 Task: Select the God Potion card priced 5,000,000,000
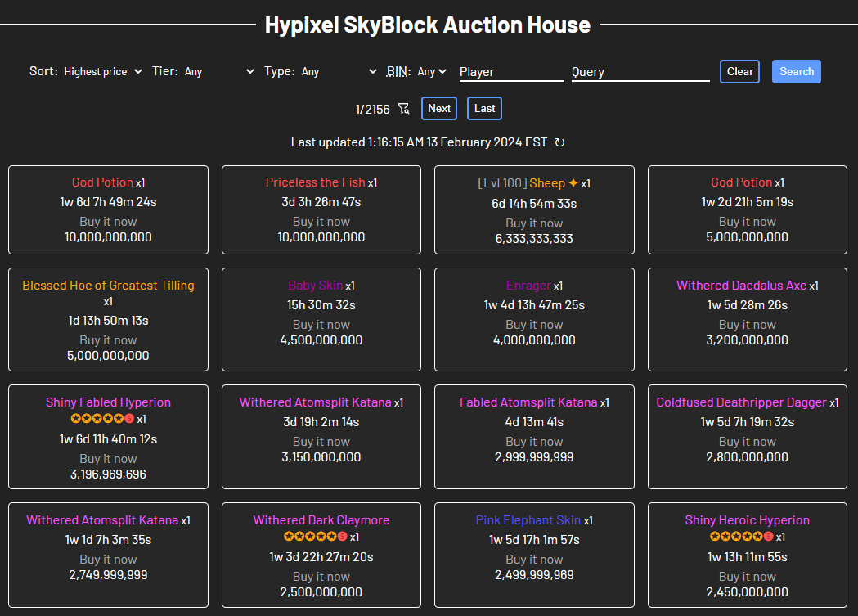tap(748, 210)
